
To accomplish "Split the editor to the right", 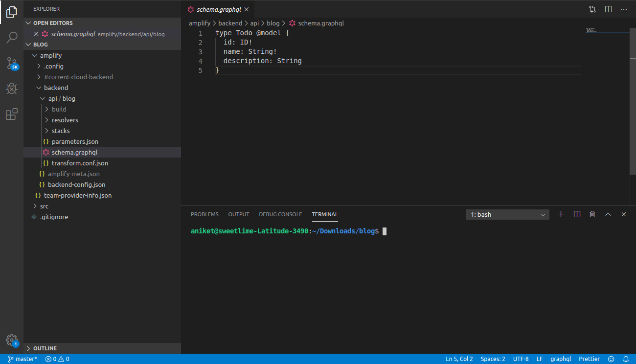I will 608,9.
